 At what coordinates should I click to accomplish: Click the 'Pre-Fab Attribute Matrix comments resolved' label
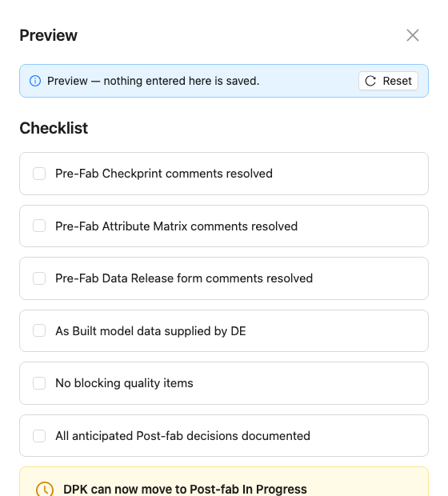pos(176,226)
